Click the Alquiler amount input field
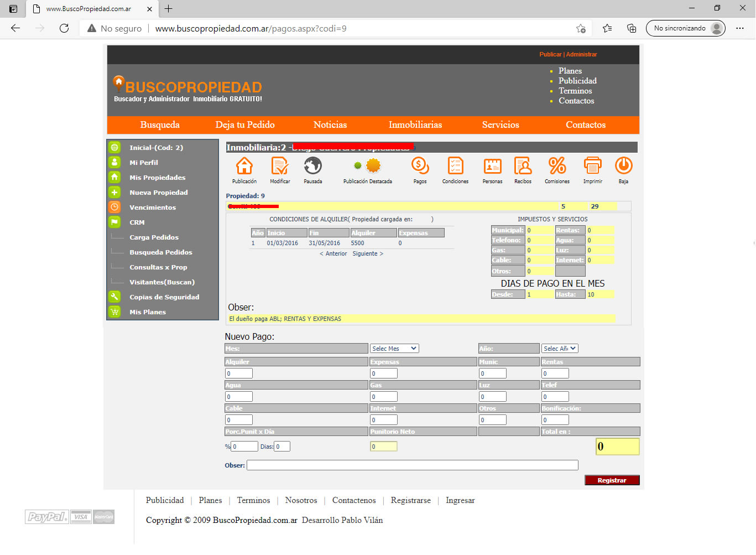Viewport: 756px width, 555px height. tap(239, 374)
